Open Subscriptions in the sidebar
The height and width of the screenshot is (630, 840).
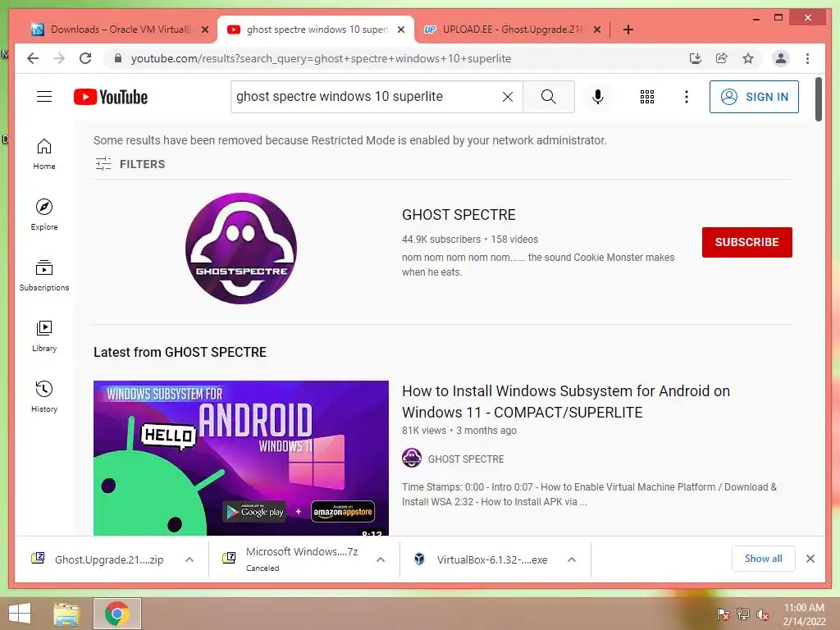(x=44, y=276)
